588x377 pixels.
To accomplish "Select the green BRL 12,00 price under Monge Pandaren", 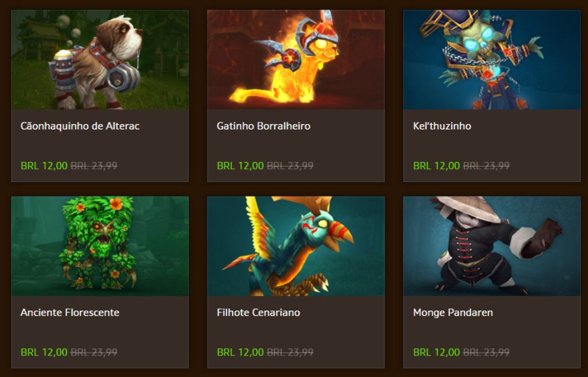I will 436,353.
